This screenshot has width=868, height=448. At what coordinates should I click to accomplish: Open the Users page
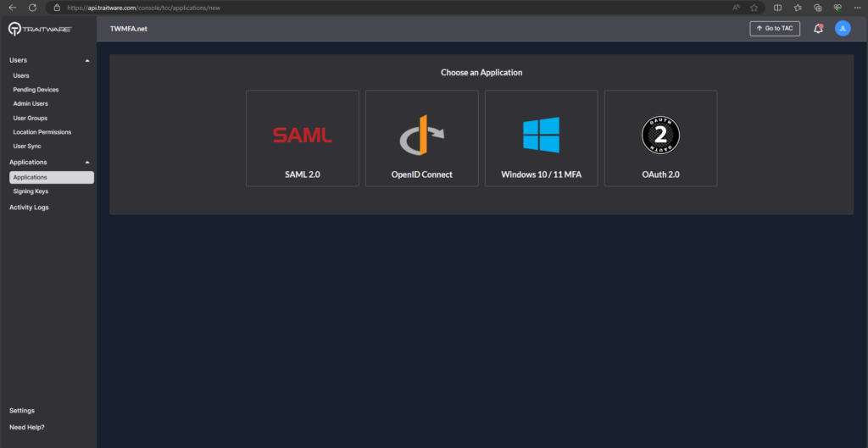21,75
